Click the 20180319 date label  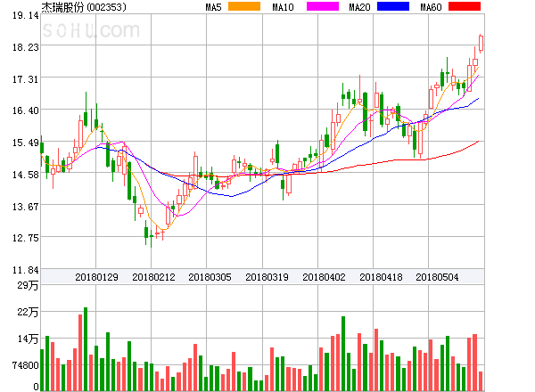pyautogui.click(x=267, y=277)
